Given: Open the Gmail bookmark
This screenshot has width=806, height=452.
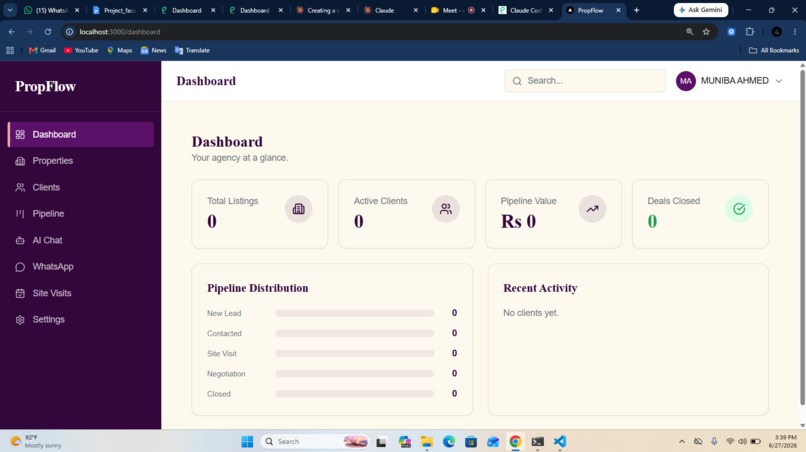Looking at the screenshot, I should tap(42, 50).
